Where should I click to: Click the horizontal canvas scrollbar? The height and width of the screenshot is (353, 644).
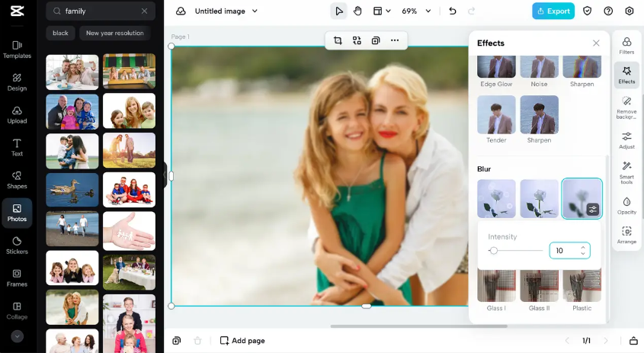(418, 326)
